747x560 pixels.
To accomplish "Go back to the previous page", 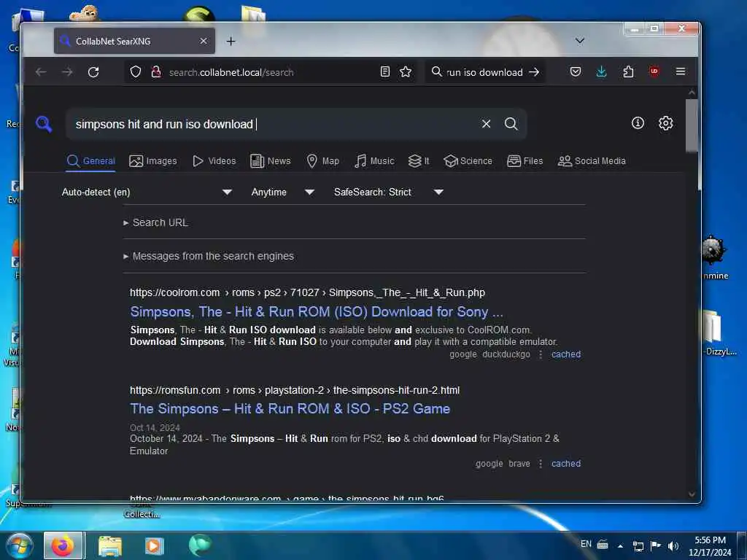I will (x=41, y=72).
